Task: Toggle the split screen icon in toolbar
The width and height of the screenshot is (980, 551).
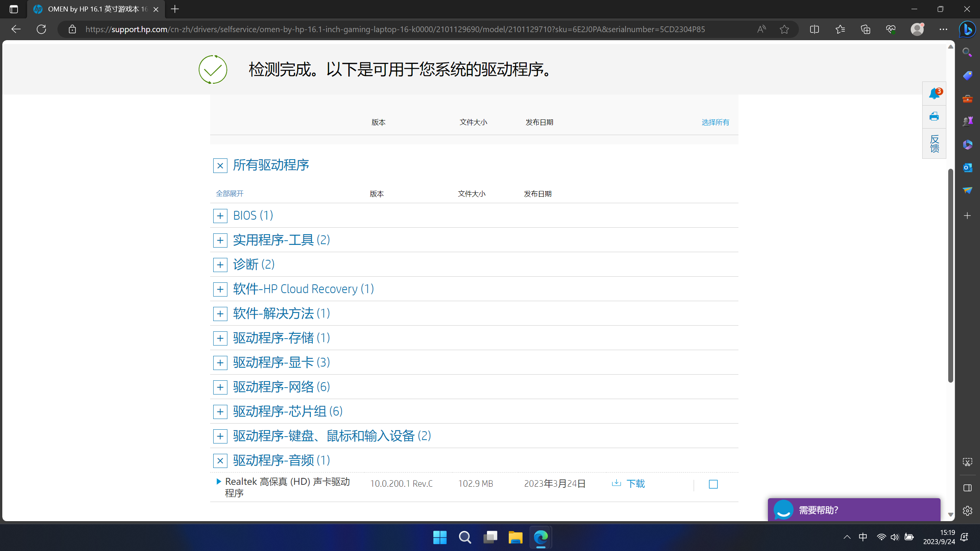Action: 814,29
